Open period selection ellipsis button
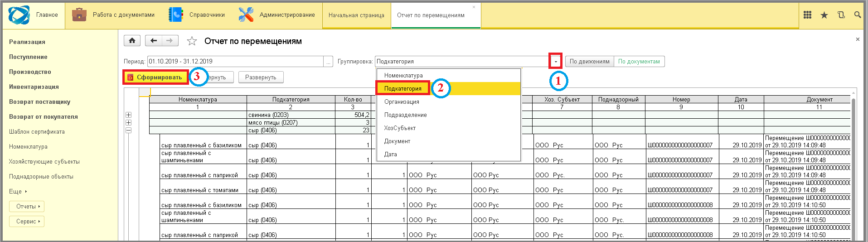This screenshot has height=242, width=868. pyautogui.click(x=329, y=62)
